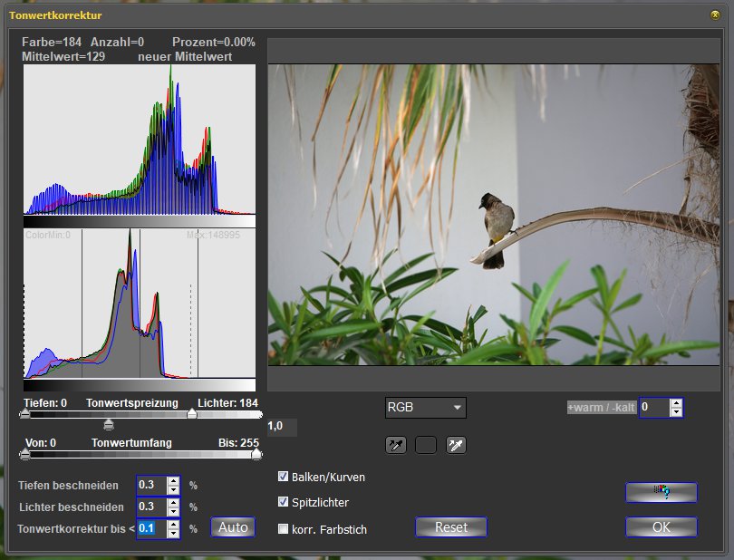
Task: Select the black point eyedropper tool
Action: tap(396, 445)
